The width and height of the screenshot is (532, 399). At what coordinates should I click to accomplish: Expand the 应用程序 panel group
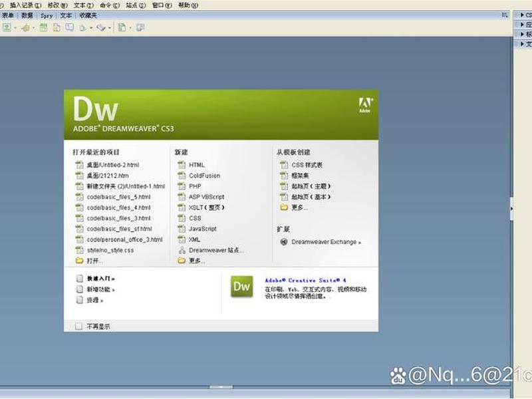click(523, 25)
